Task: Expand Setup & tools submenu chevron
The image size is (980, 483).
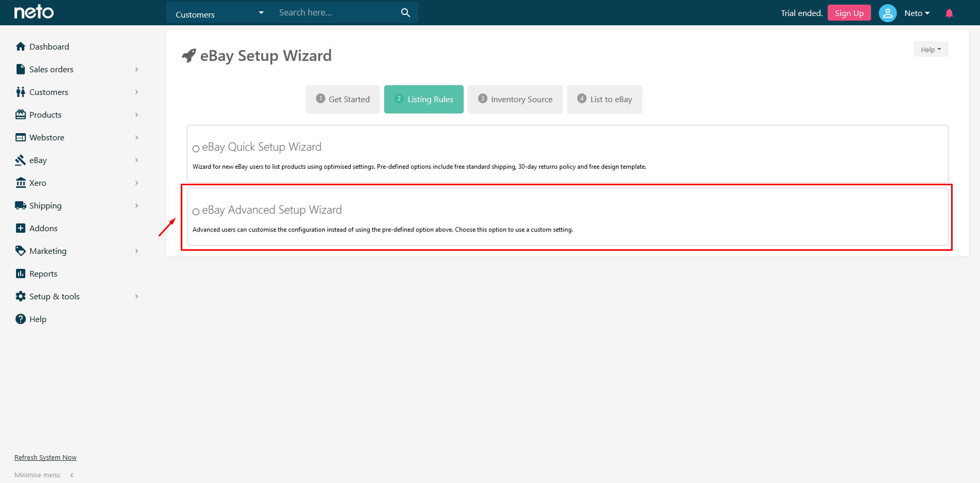Action: pyautogui.click(x=137, y=296)
